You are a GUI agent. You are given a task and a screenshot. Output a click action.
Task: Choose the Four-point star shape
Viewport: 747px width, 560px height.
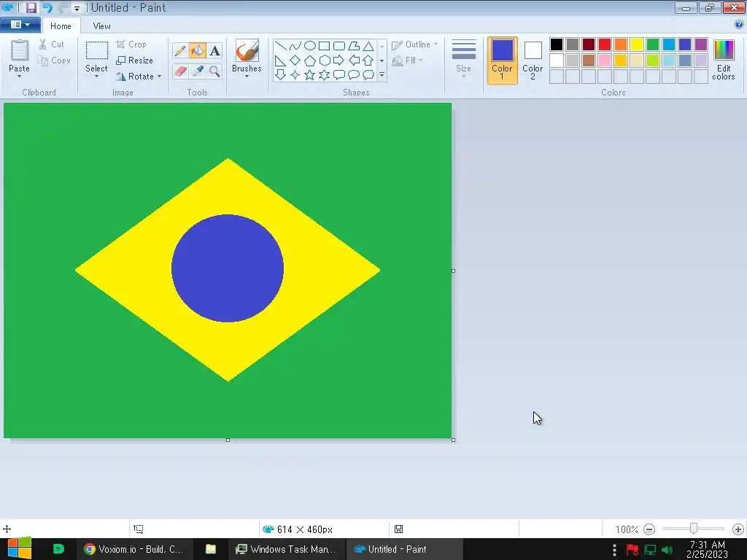[x=295, y=75]
